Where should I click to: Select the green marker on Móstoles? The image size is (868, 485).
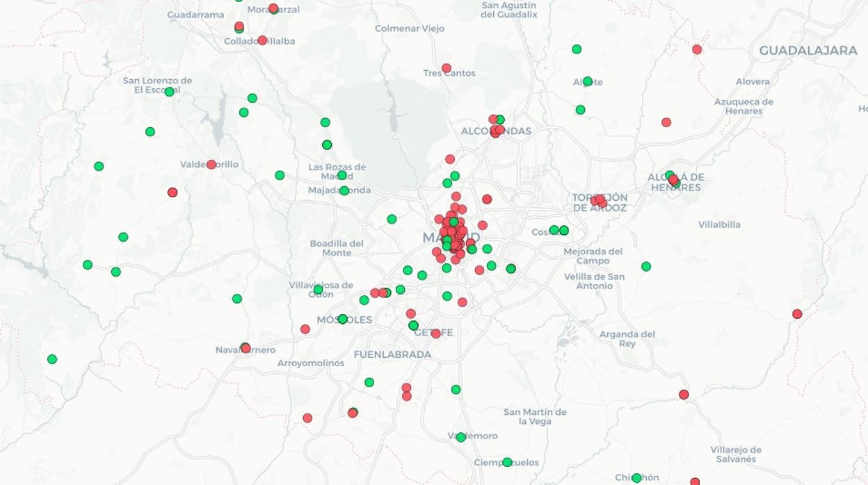342,319
